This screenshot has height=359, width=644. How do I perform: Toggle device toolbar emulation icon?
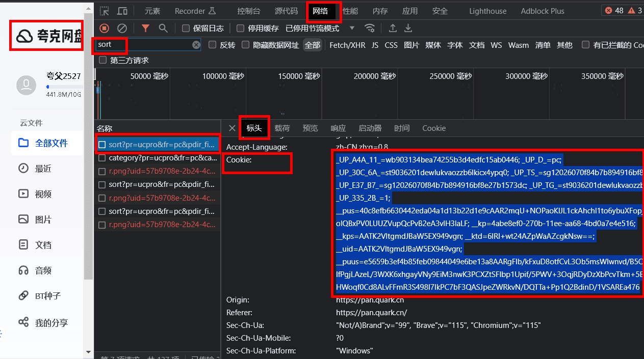click(x=122, y=11)
